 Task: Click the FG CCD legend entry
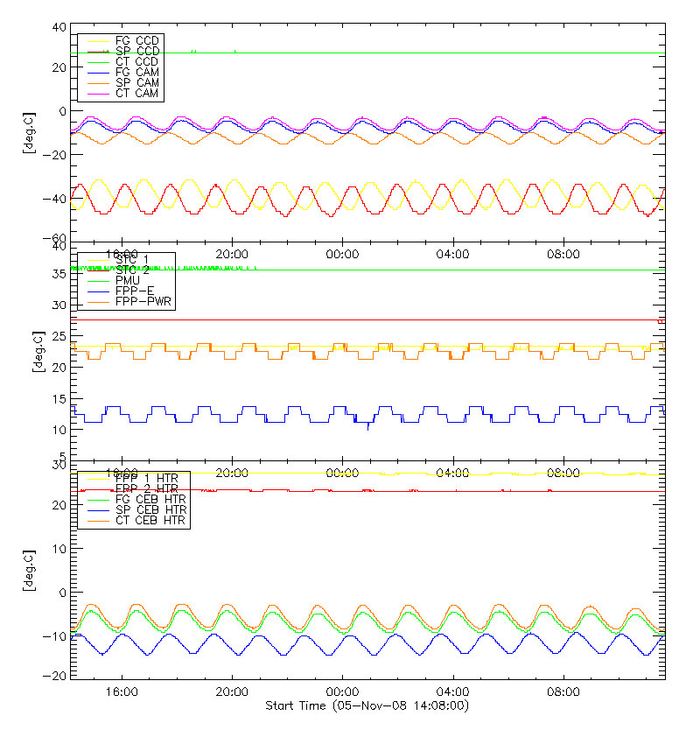point(136,40)
